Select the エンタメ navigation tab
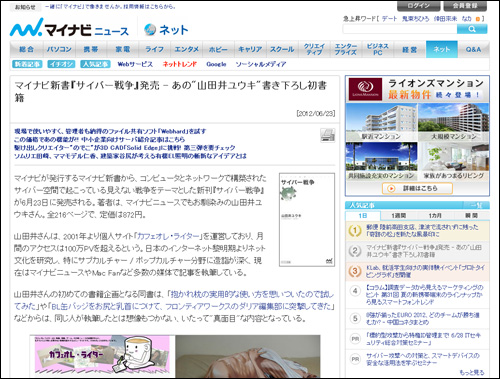This screenshot has width=500, height=379. 186,49
